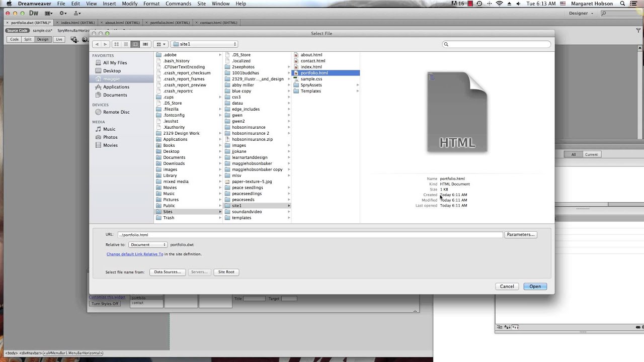
Task: Click Turn Styles Off button
Action: pos(105,304)
